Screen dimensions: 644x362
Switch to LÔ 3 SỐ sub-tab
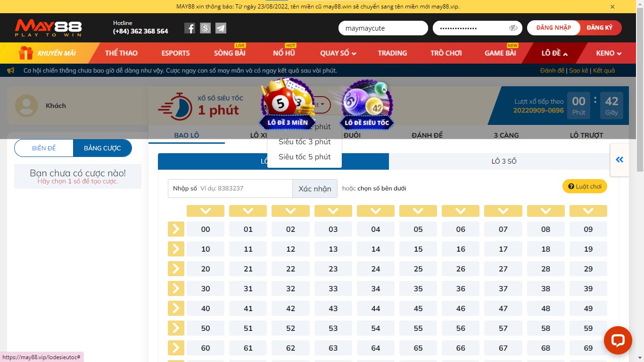[504, 161]
